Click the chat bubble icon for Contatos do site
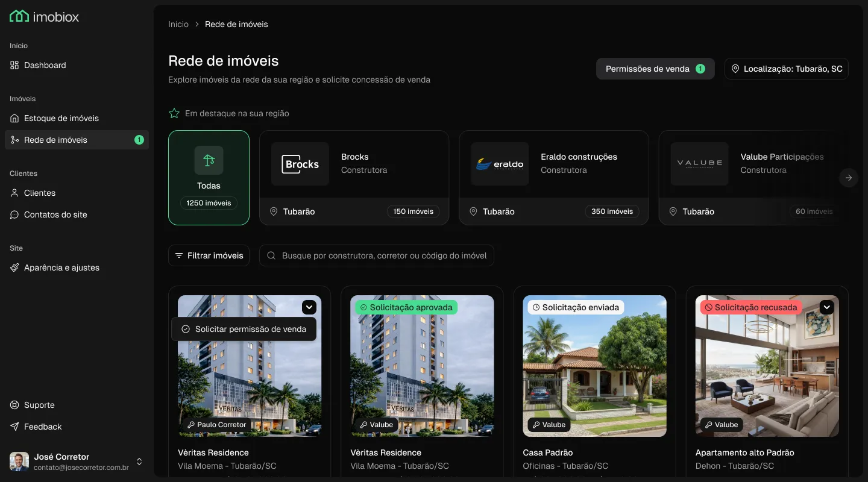 pos(14,214)
